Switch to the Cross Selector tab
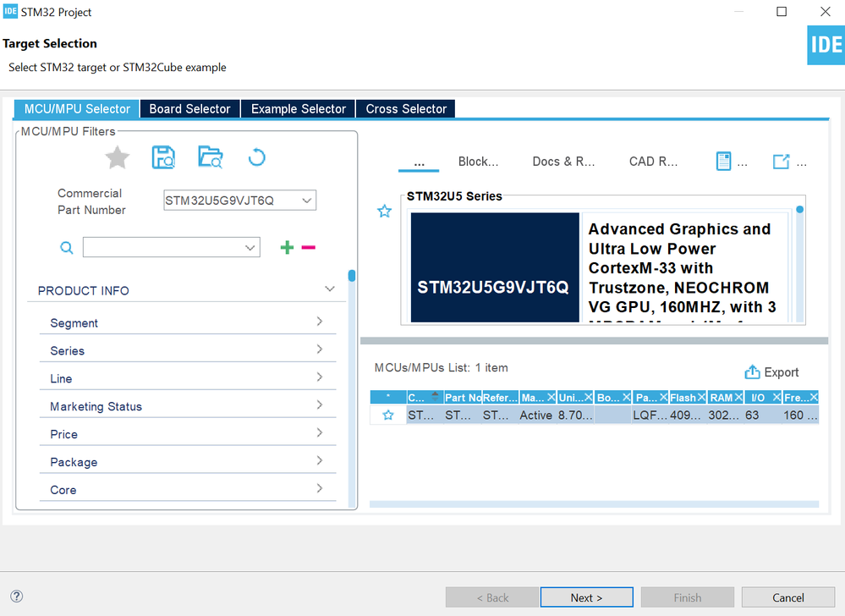 (406, 109)
